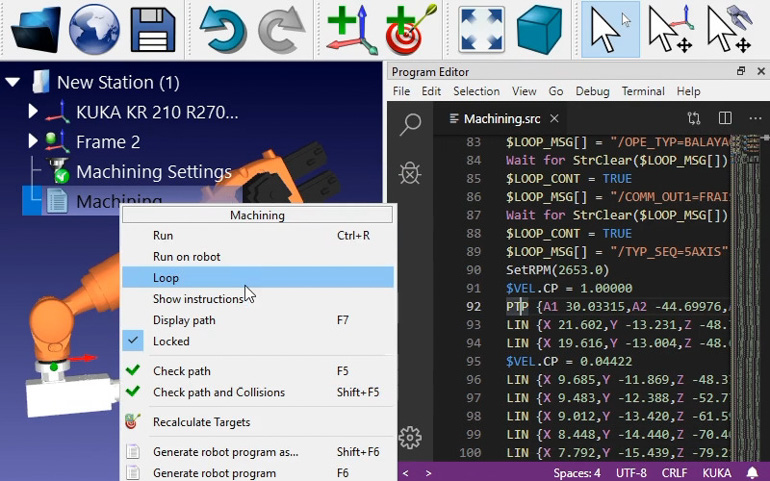
Task: Open the editor More Actions ellipsis
Action: [755, 118]
